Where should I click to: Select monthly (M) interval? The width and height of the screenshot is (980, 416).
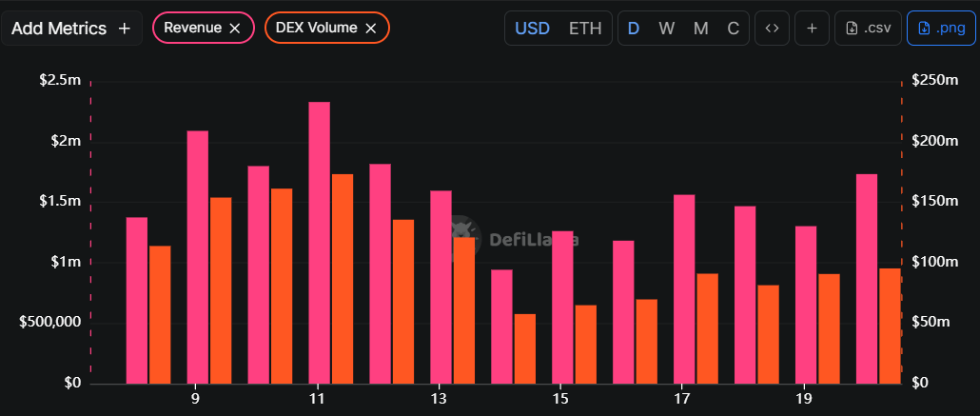click(701, 29)
